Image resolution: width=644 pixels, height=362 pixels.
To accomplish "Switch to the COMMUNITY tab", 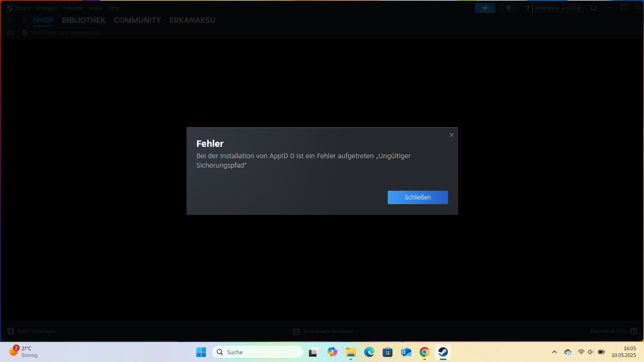I will pyautogui.click(x=138, y=20).
